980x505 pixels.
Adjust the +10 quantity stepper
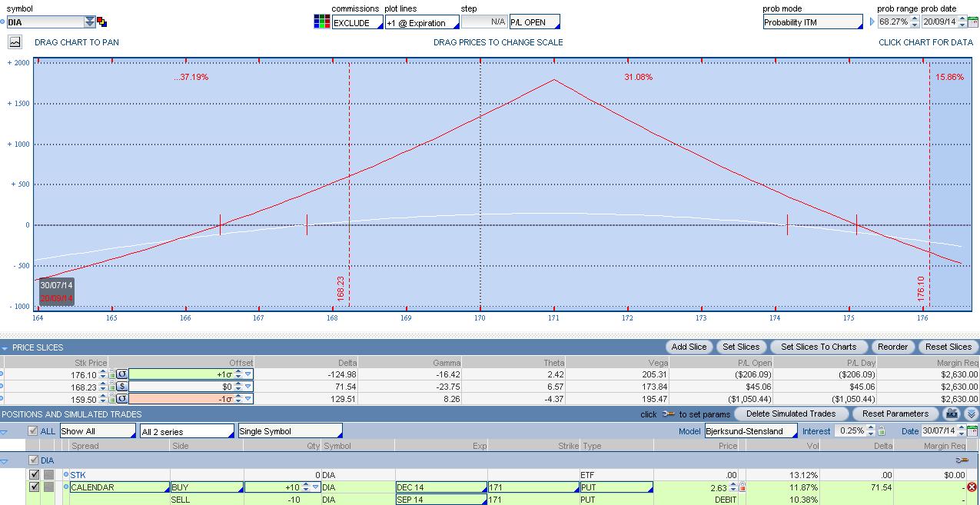click(x=305, y=487)
